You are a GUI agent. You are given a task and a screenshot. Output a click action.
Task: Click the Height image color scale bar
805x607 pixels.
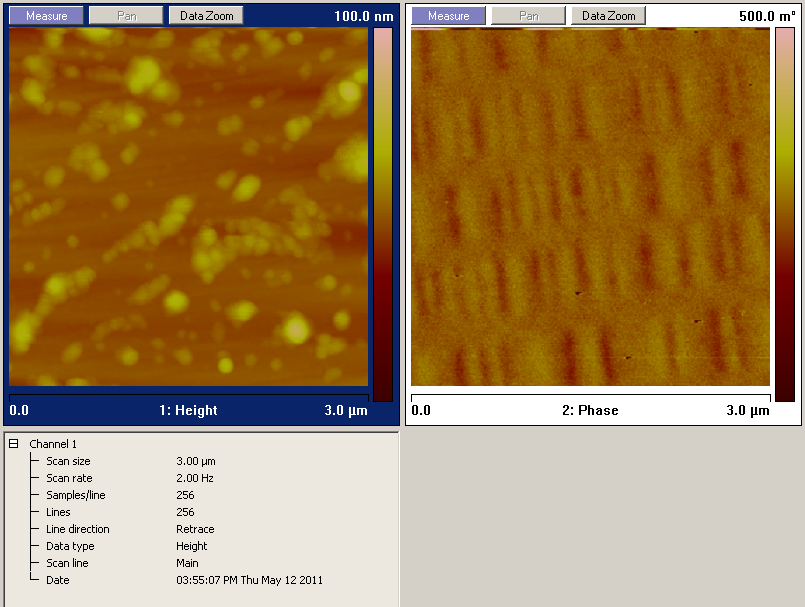coord(383,215)
